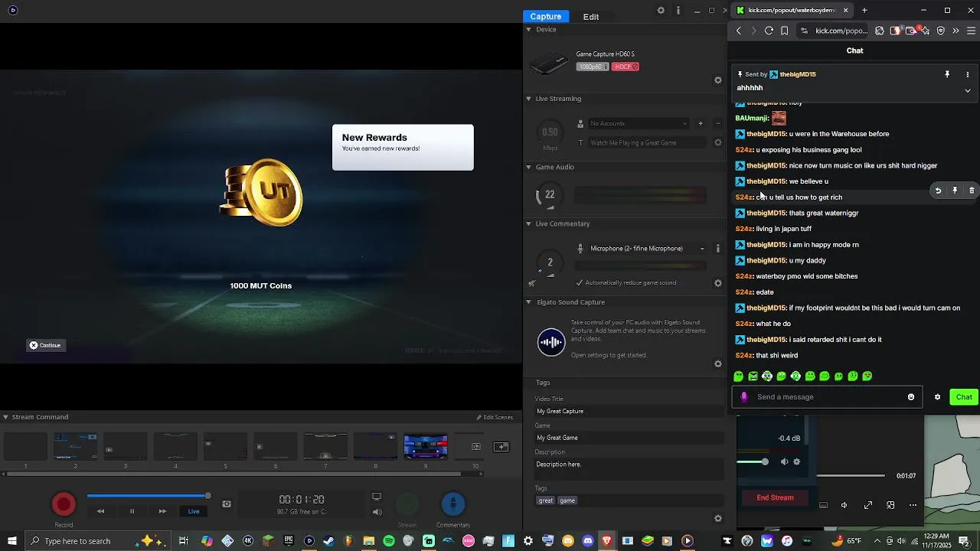Show microphone info icon
This screenshot has height=551, width=980.
tap(718, 249)
